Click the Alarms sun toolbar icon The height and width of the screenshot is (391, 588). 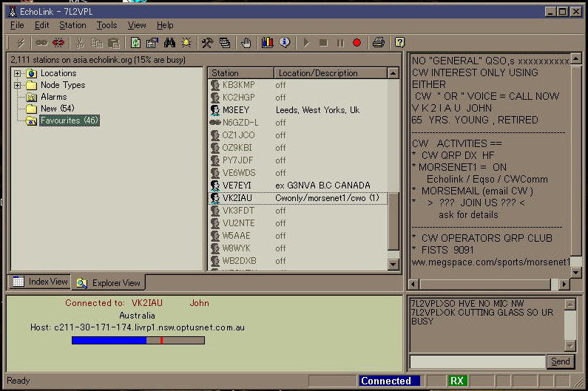(186, 43)
